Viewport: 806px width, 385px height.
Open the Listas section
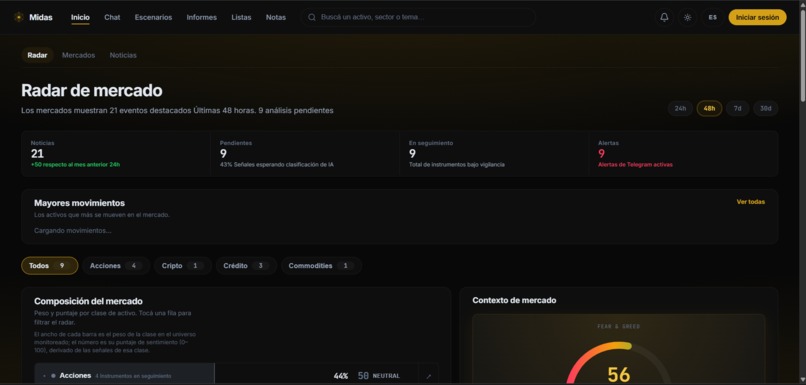(241, 17)
